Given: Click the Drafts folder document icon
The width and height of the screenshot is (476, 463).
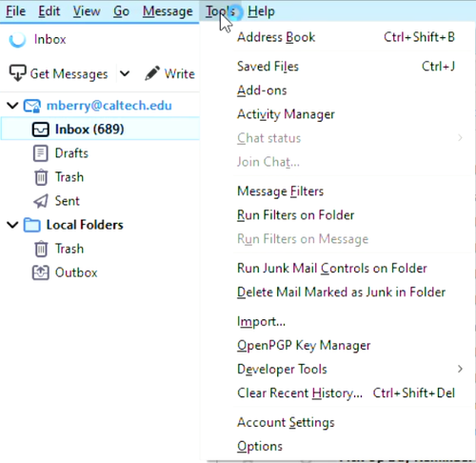Looking at the screenshot, I should tap(41, 153).
